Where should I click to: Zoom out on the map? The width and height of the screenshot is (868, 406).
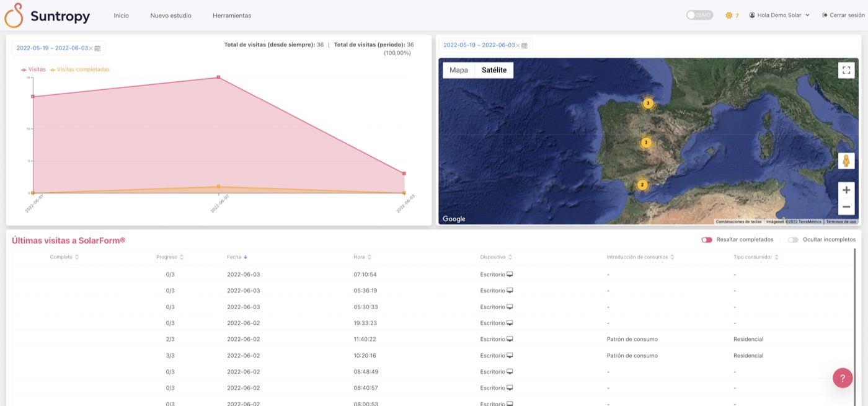(x=846, y=207)
